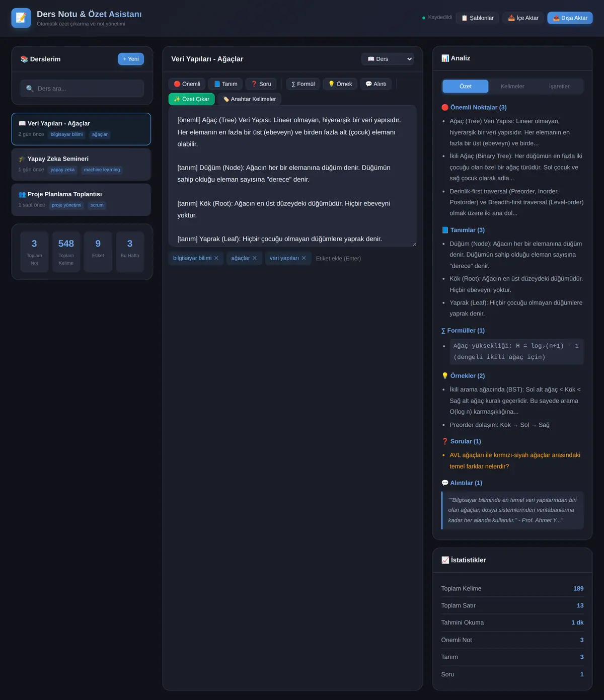Click the Özet Çıkar button
Viewport: 604px width, 700px height.
click(192, 99)
